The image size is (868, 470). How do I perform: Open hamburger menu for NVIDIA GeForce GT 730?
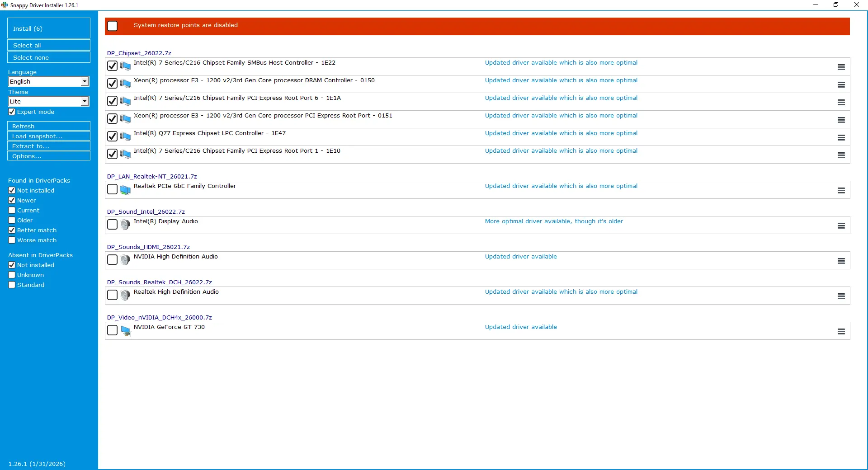tap(841, 331)
